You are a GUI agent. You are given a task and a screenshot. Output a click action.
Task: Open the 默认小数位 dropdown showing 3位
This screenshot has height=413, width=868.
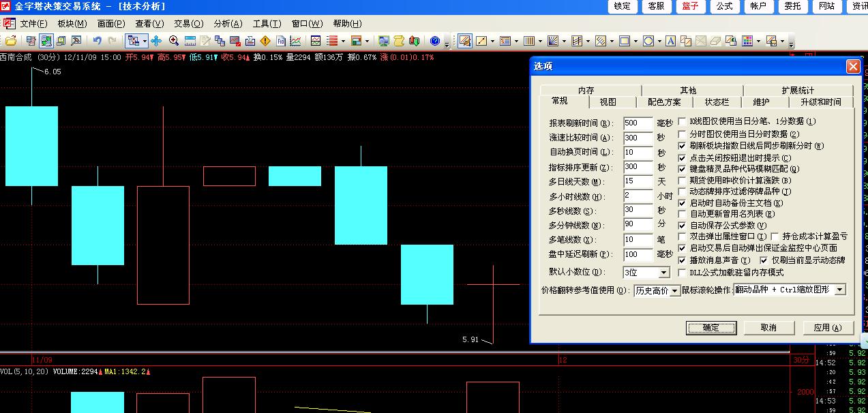[663, 273]
